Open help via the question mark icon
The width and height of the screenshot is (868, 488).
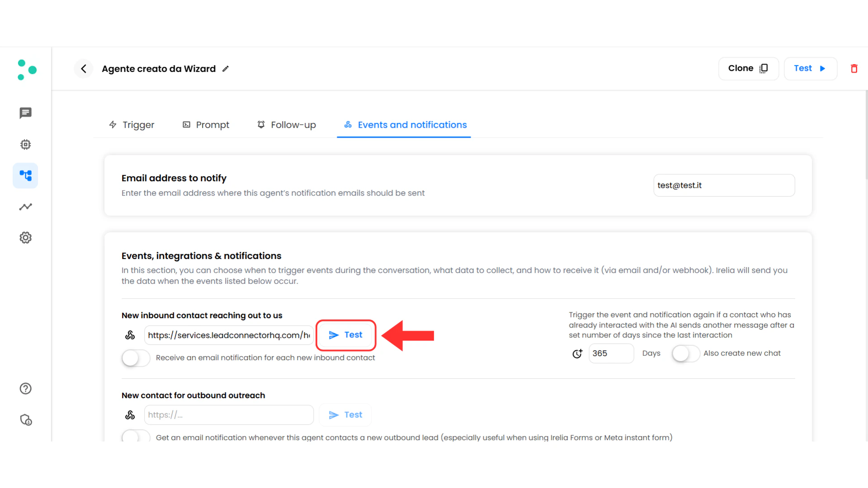(25, 388)
